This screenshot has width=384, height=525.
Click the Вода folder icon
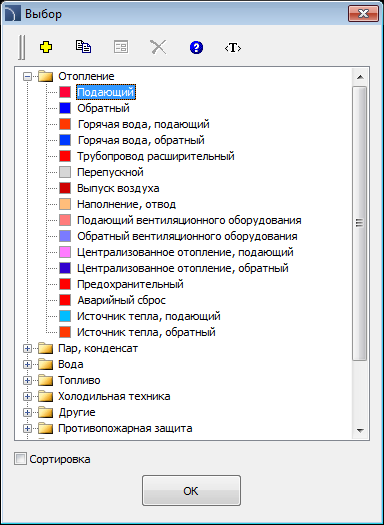coord(46,364)
